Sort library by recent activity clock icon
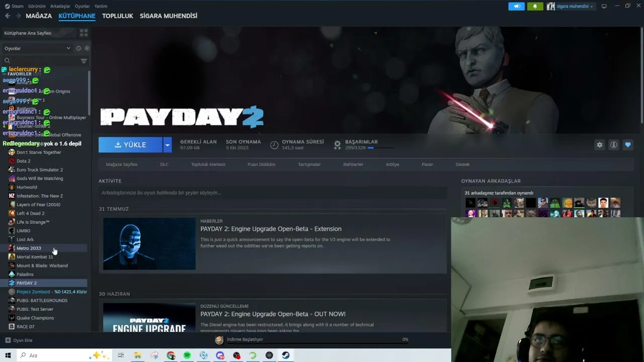The image size is (644, 362). [x=78, y=48]
